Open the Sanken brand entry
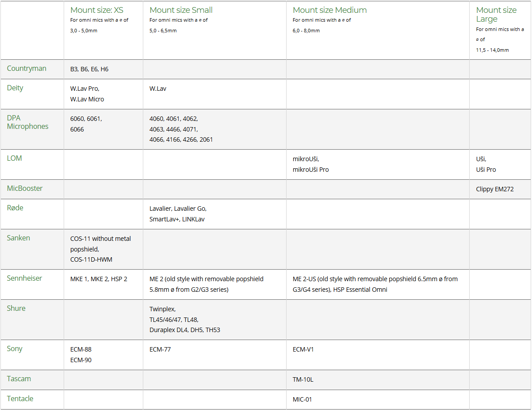Image resolution: width=532 pixels, height=410 pixels. [19, 238]
